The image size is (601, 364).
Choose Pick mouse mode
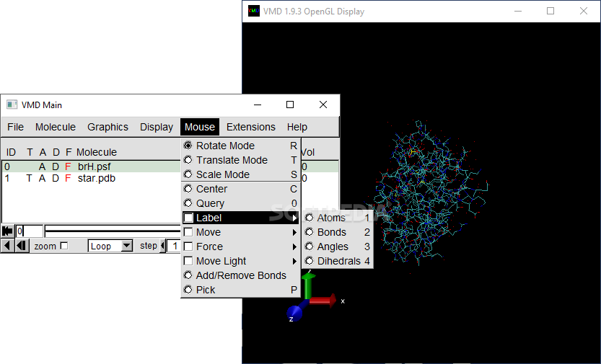pyautogui.click(x=241, y=290)
